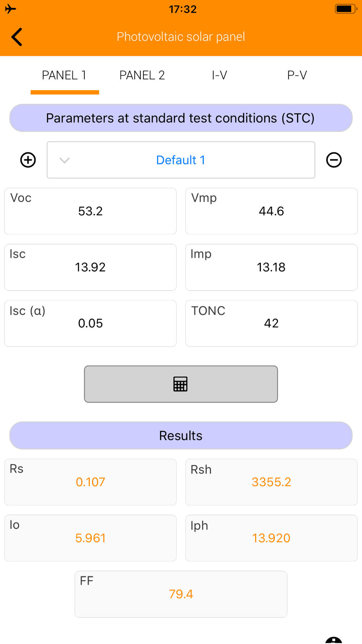The height and width of the screenshot is (644, 362).
Task: Remove preset with the minus icon
Action: [x=334, y=160]
